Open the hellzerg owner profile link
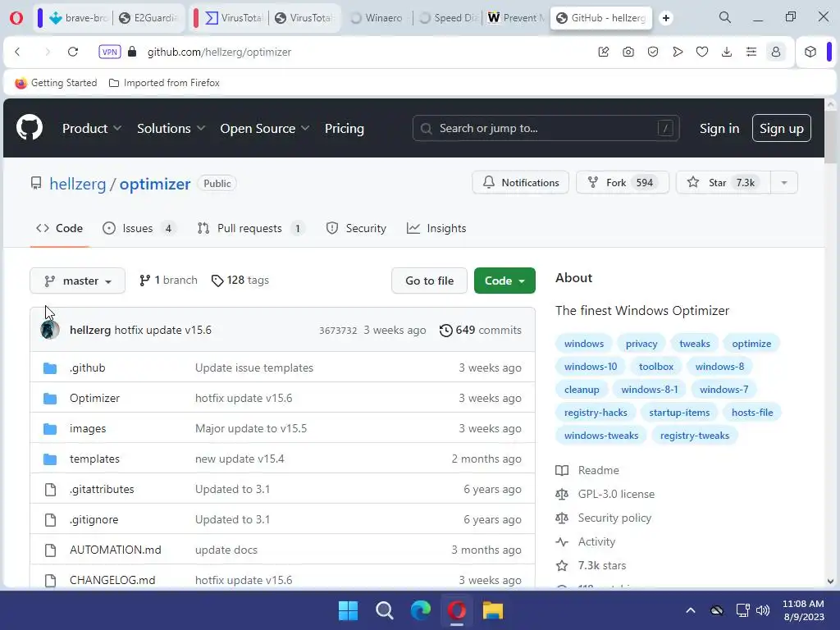 pos(78,184)
